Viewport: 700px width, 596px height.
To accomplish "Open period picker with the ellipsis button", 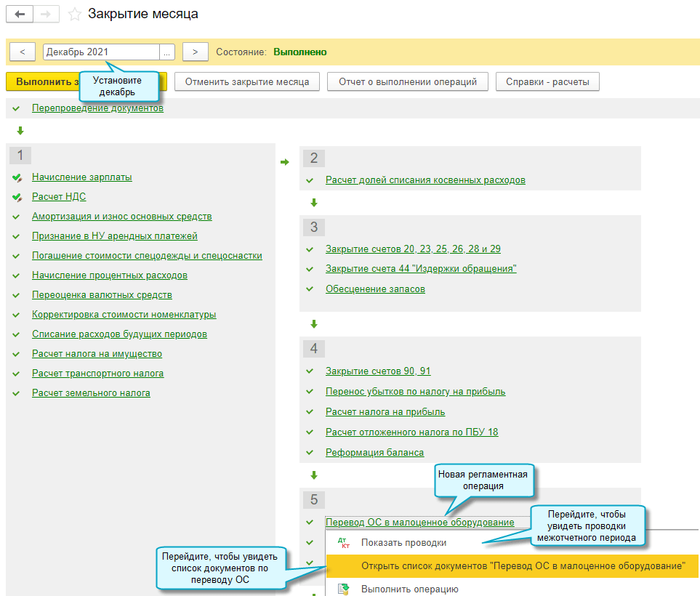I will 167,52.
